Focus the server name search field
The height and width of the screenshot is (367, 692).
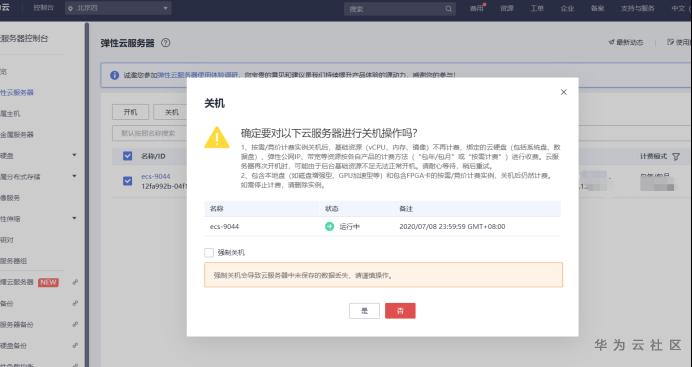(x=150, y=133)
